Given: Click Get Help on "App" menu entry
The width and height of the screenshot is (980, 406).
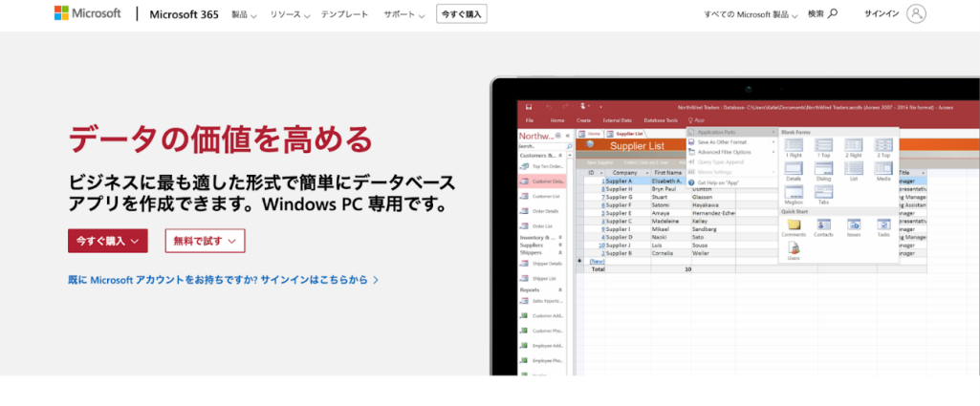Looking at the screenshot, I should [x=730, y=182].
